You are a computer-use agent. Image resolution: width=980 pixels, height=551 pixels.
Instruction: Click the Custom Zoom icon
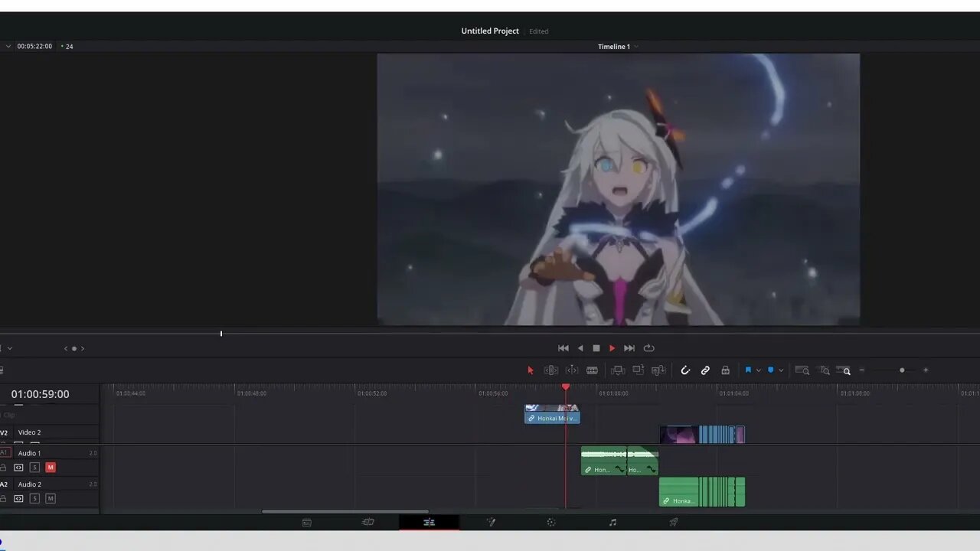point(844,370)
